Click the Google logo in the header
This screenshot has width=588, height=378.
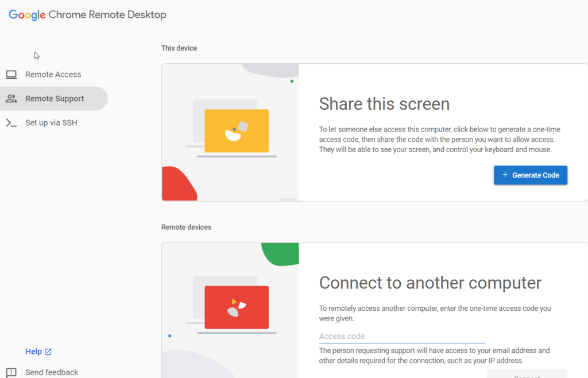(27, 14)
